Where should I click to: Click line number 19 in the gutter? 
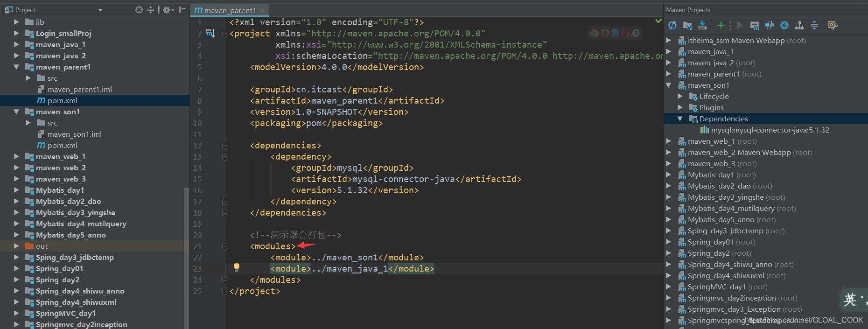[x=197, y=224]
